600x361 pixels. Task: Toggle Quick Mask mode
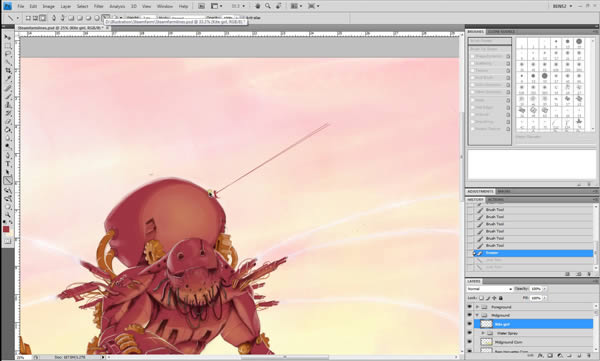[x=7, y=241]
